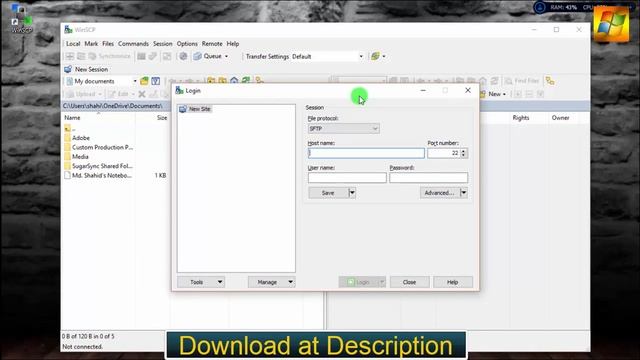Image resolution: width=640 pixels, height=360 pixels.
Task: Click the Login button
Action: tap(359, 282)
